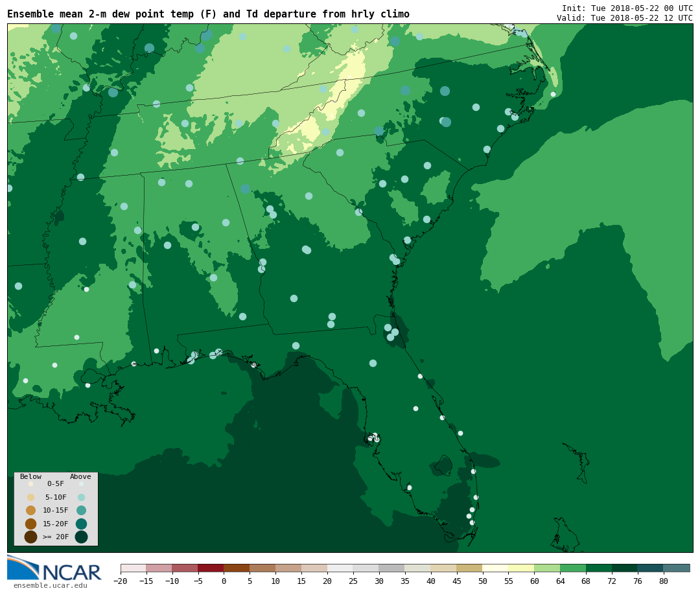This screenshot has width=700, height=593.
Task: Select the 72 to 76 dark green swatch
Action: pos(625,568)
